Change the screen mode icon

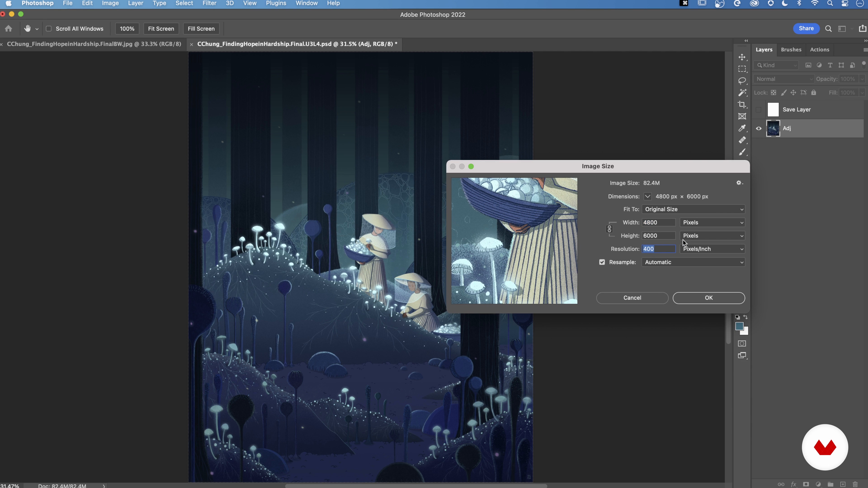click(x=742, y=356)
